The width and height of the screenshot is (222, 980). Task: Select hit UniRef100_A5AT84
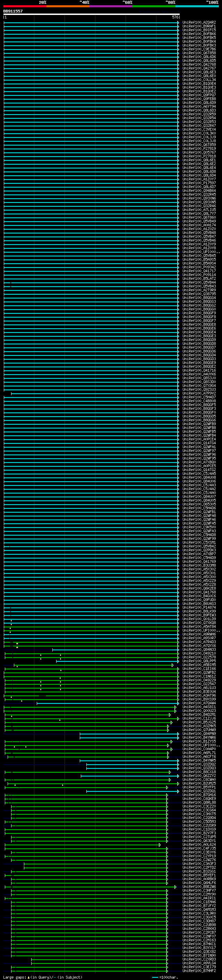199,627
